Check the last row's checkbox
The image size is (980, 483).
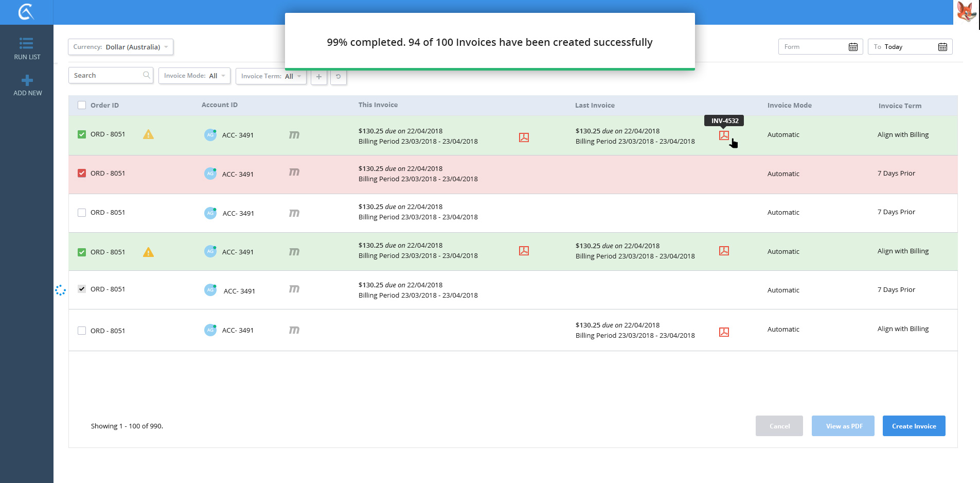click(x=82, y=331)
